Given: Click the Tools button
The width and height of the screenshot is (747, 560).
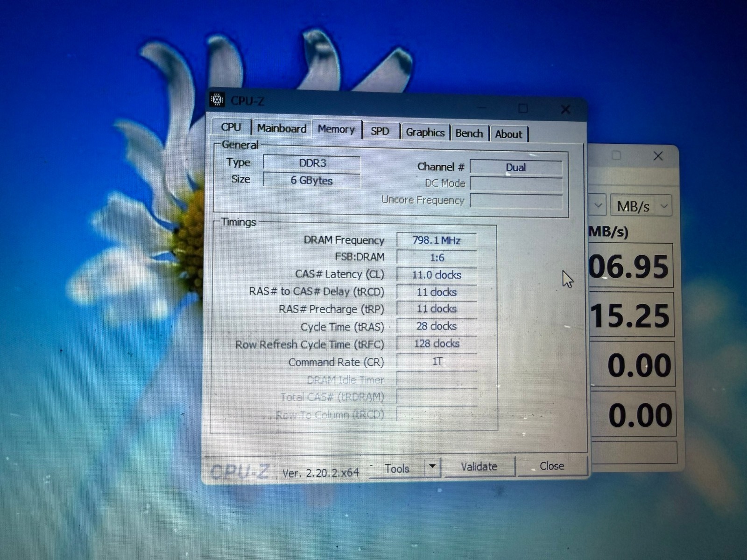Looking at the screenshot, I should coord(397,469).
